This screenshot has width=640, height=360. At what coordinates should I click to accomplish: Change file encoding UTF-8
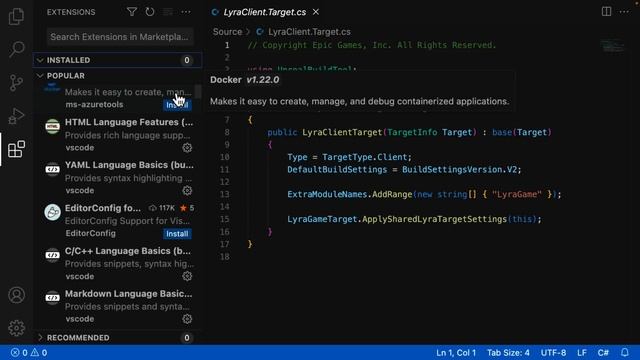tap(553, 352)
